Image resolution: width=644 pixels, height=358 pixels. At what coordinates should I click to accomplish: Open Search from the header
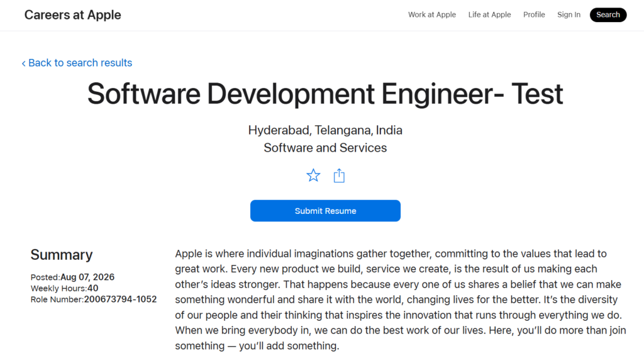point(608,15)
